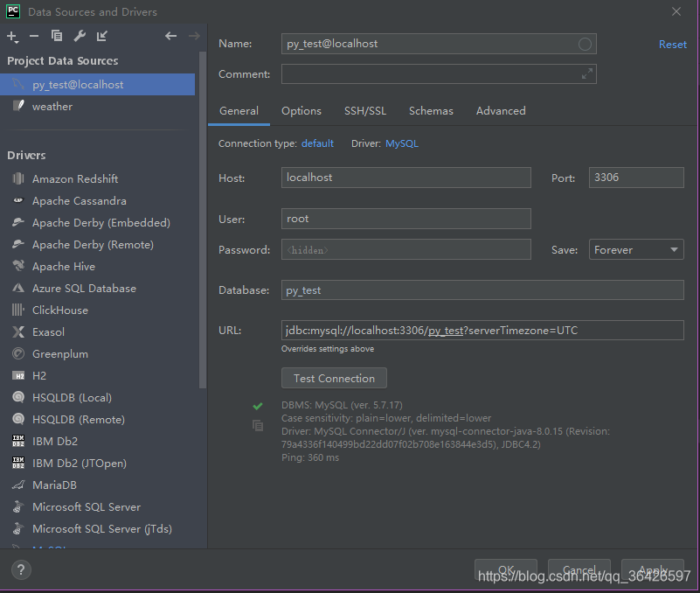Choose the HSQLDB (Remote) driver

pos(97,419)
